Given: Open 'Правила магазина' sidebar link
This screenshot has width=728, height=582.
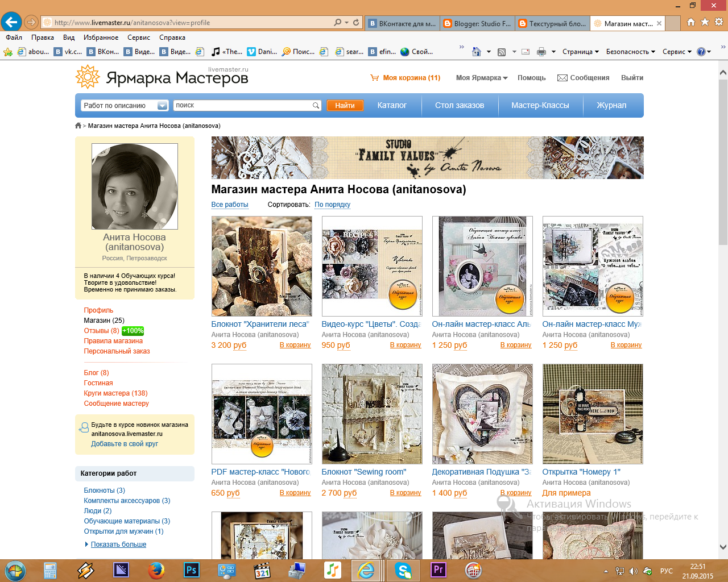Looking at the screenshot, I should pyautogui.click(x=113, y=341).
